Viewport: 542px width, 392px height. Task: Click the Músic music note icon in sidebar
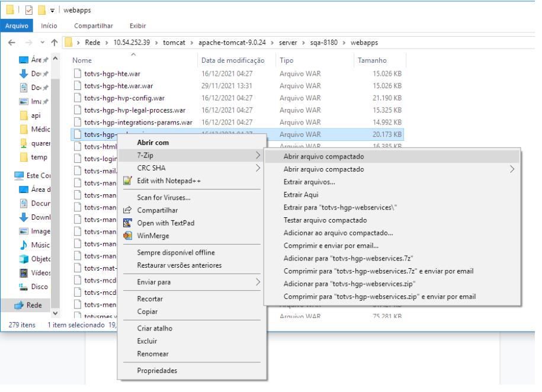point(24,245)
